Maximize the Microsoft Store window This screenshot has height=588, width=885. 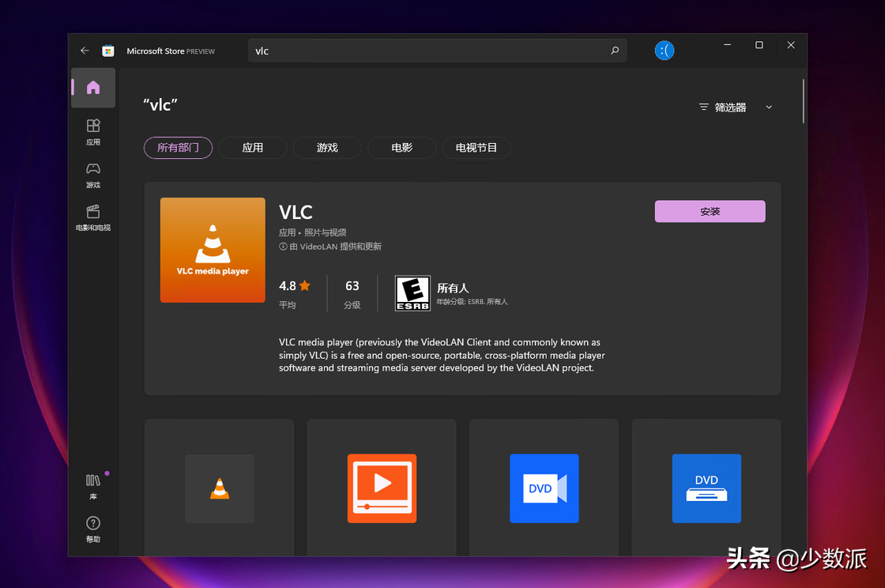[759, 45]
